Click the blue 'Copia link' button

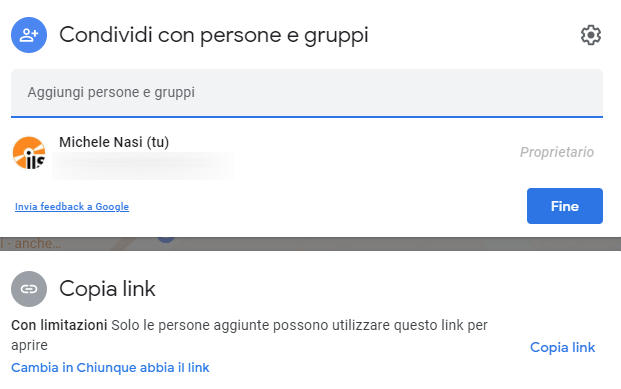[x=562, y=347]
